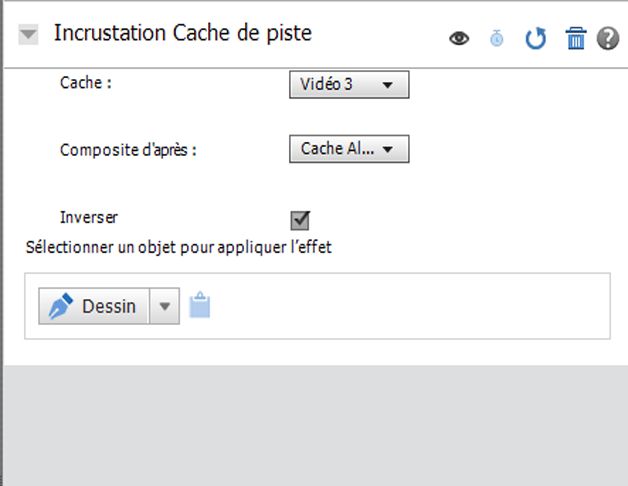Uncheck the Inverser checkbox
The height and width of the screenshot is (486, 628).
300,220
